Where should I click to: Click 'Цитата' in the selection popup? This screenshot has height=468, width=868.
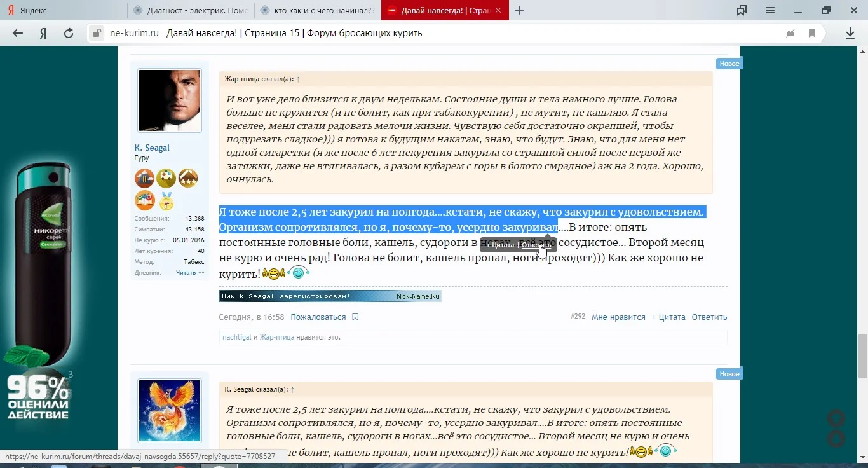coord(500,245)
